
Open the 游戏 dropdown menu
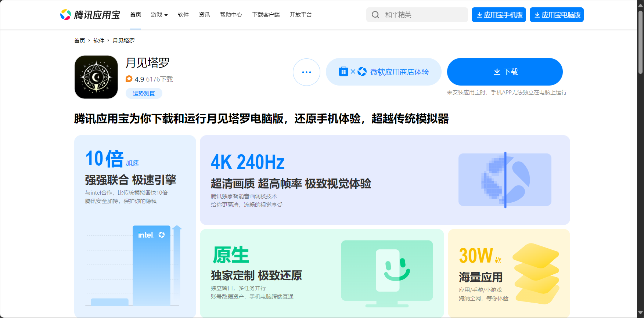(159, 15)
